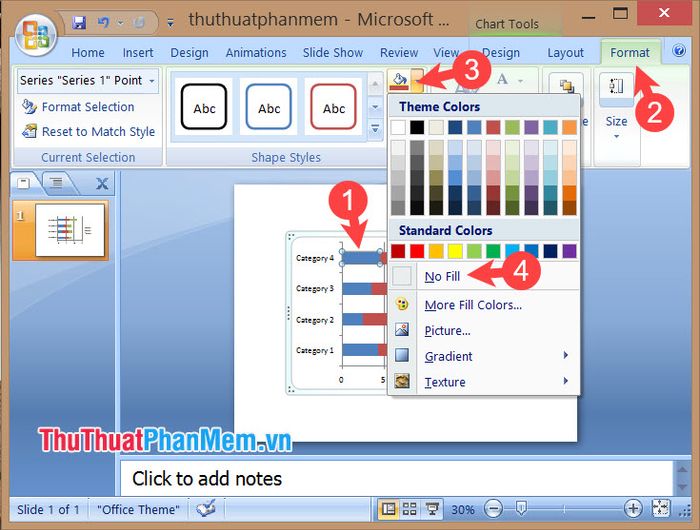Start Slide Show view from status bar
The image size is (700, 530).
point(432,509)
